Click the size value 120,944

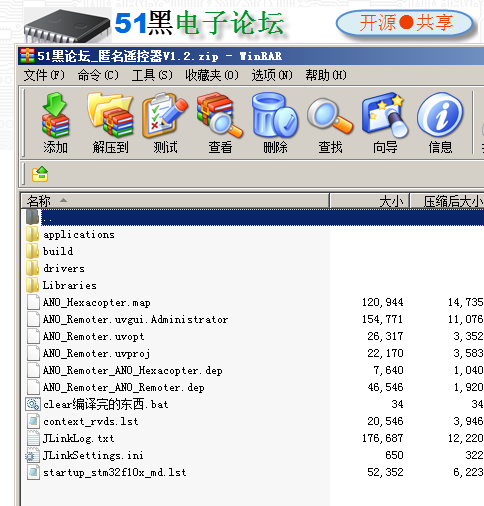383,302
